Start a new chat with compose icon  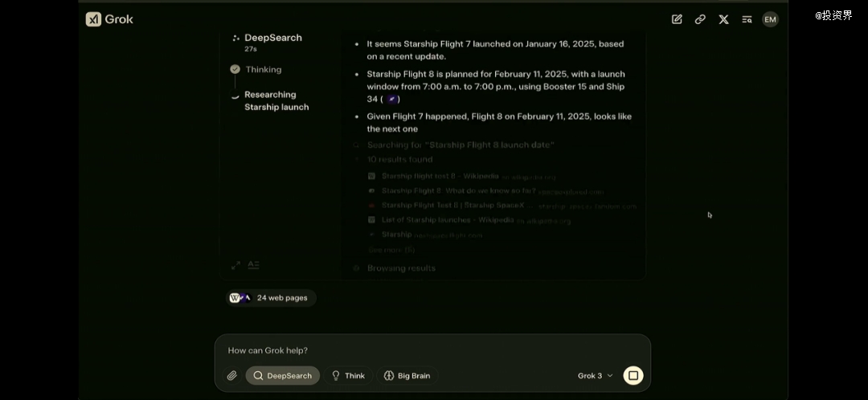677,19
